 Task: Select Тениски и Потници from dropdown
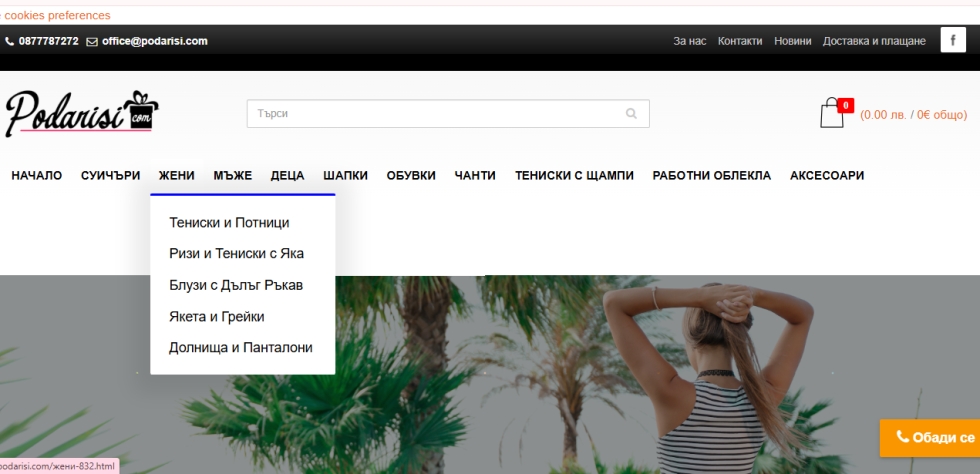pos(229,222)
